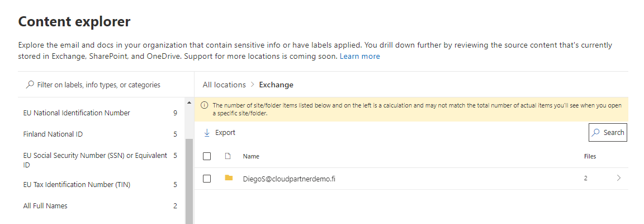Viewport: 644px width, 224px height.
Task: Click the yellow folder icon for DiegoS
Action: [229, 178]
